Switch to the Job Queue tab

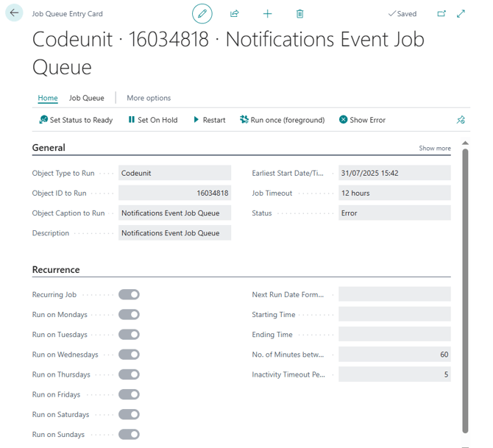click(x=87, y=98)
